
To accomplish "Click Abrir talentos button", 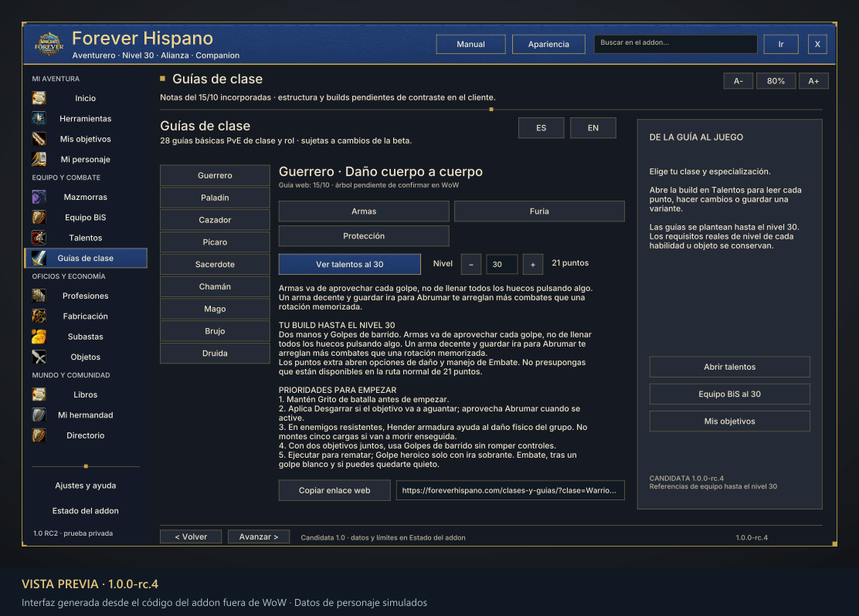I will 730,367.
